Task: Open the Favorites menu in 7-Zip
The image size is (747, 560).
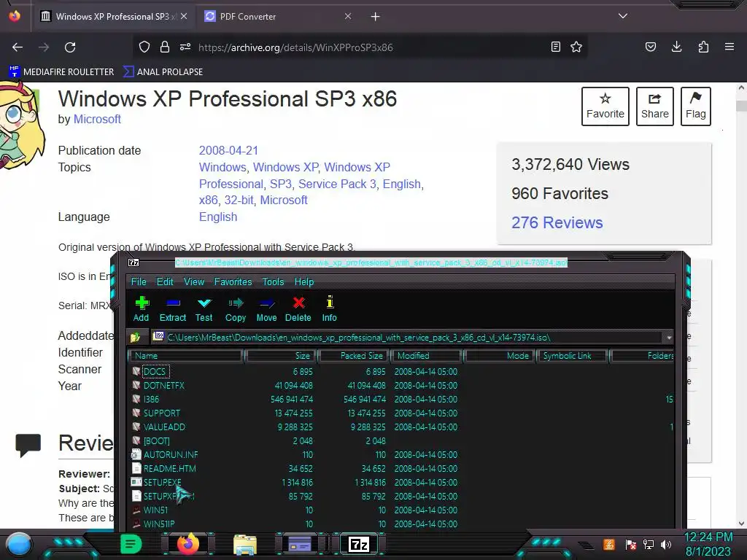Action: point(233,282)
